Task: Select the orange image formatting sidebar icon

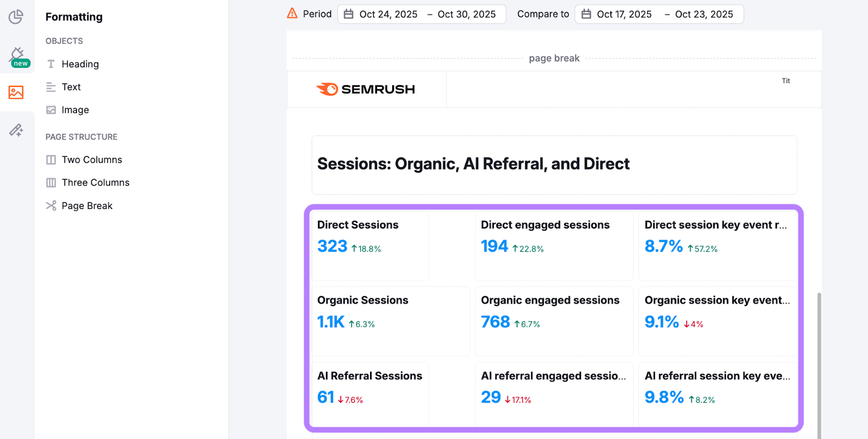Action: [x=16, y=92]
